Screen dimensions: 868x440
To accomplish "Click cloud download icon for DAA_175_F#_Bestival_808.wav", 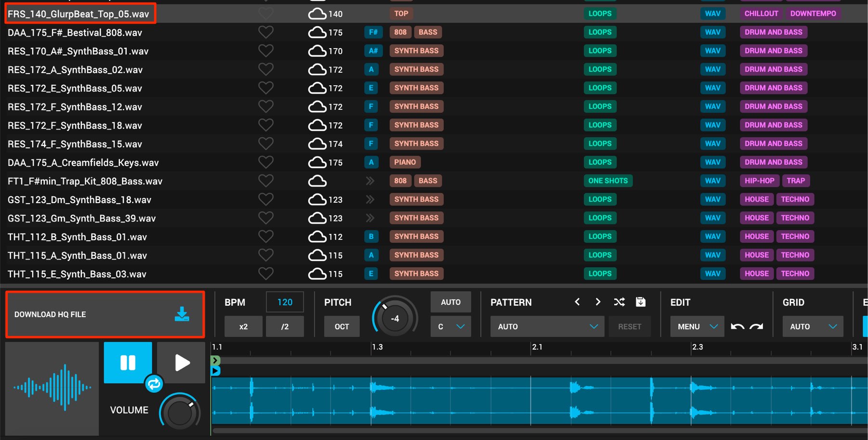I will coord(317,32).
